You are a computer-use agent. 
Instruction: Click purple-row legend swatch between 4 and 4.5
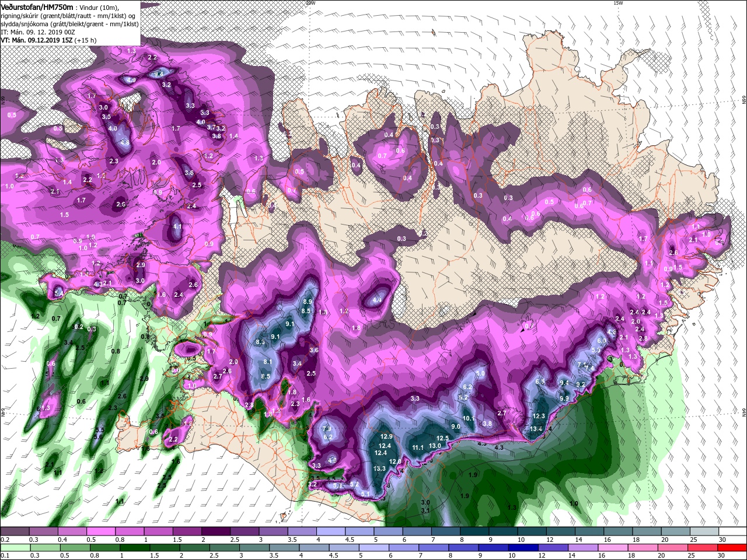coord(330,532)
